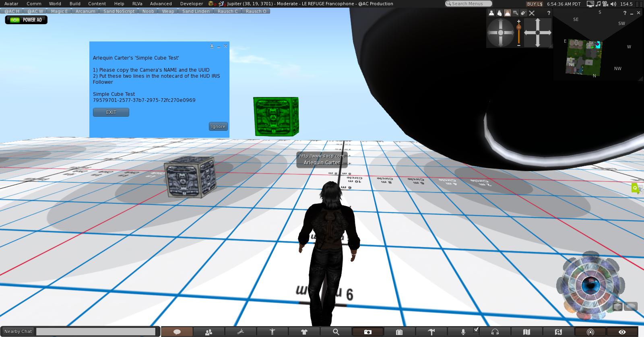Screen dimensions: 644x337
Task: Expand the World menu
Action: pos(55,4)
